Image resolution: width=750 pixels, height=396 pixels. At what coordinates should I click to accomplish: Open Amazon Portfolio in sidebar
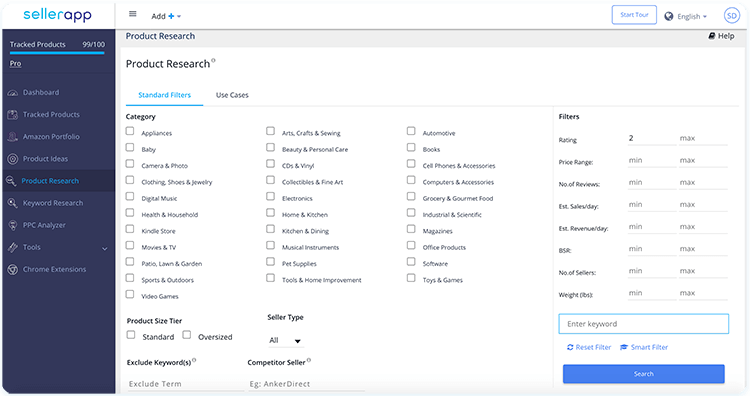(51, 137)
